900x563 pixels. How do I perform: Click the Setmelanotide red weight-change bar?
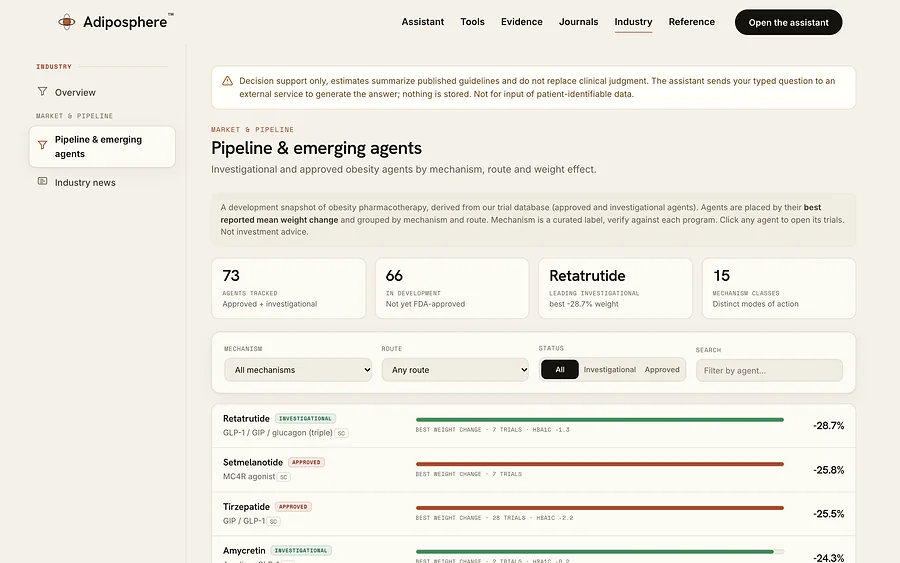(x=600, y=464)
